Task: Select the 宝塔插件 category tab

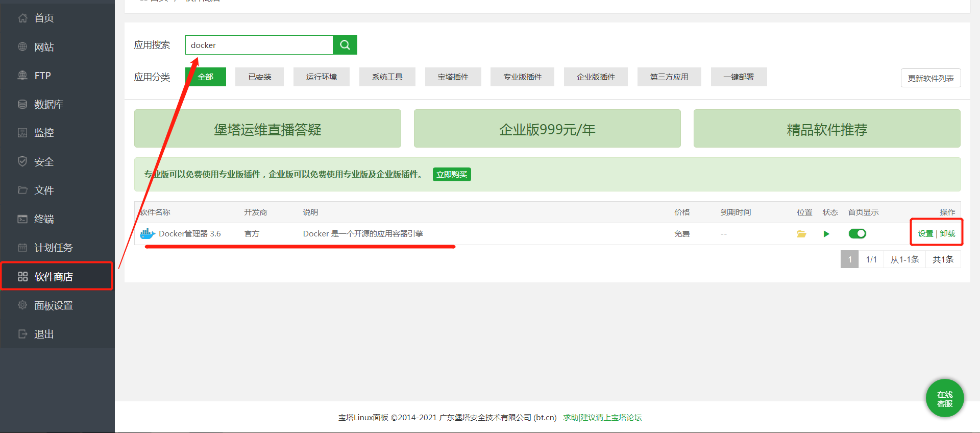Action: tap(453, 77)
